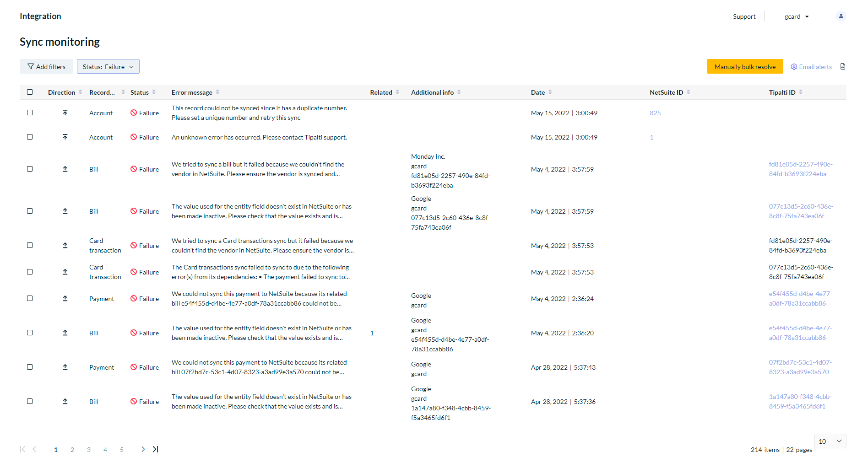Go to page 5
The height and width of the screenshot is (468, 868).
[x=122, y=450]
